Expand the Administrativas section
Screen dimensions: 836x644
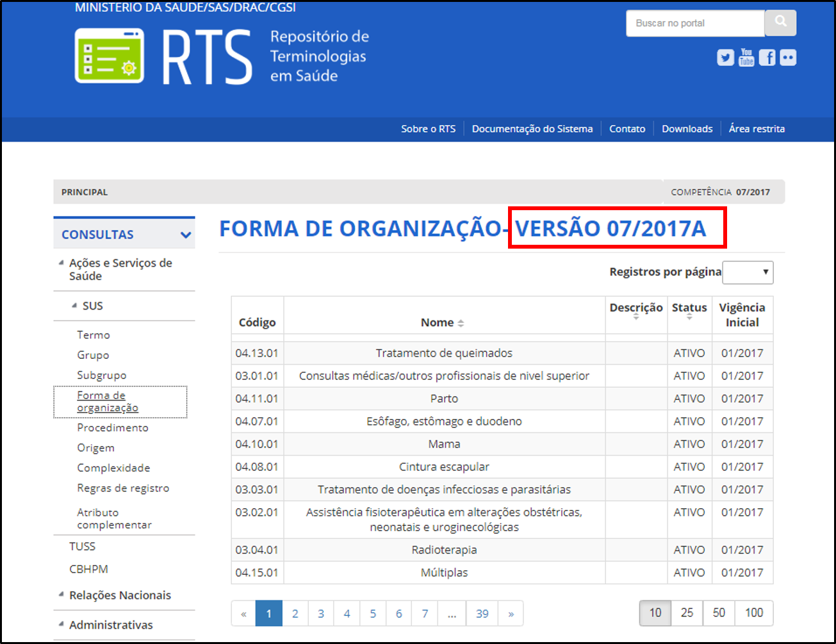[61, 625]
